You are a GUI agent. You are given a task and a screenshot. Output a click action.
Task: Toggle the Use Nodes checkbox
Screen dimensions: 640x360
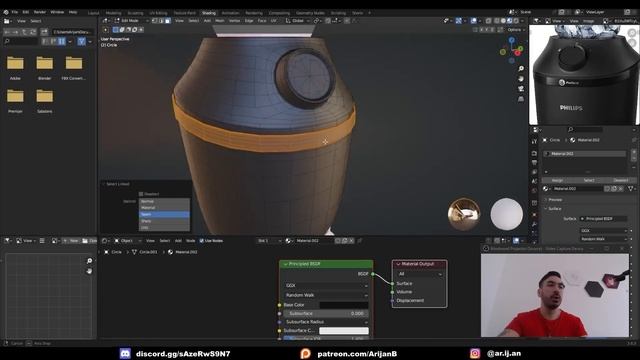tap(202, 241)
